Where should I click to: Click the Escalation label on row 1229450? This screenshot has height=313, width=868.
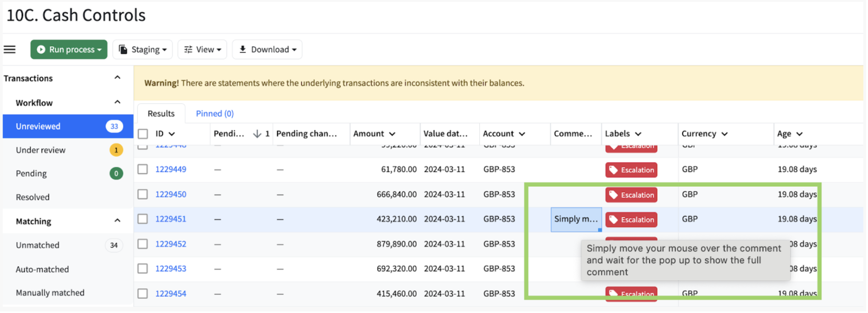[632, 195]
